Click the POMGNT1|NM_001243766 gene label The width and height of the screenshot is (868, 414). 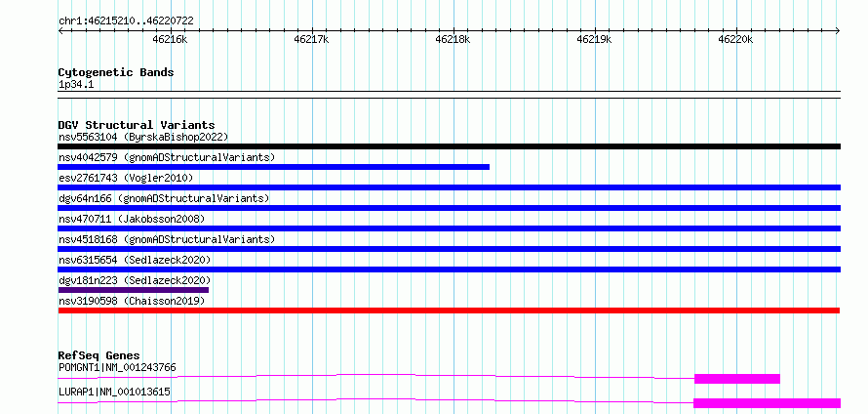click(117, 367)
